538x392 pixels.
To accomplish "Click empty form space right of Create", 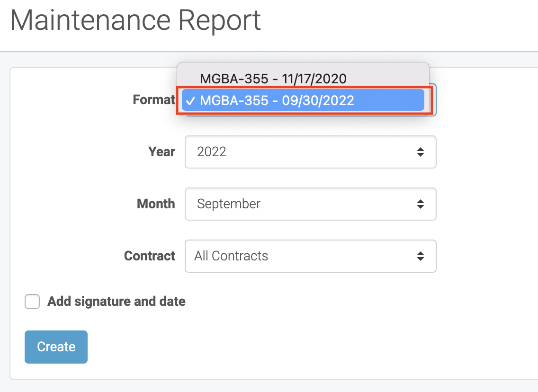I will (x=284, y=347).
